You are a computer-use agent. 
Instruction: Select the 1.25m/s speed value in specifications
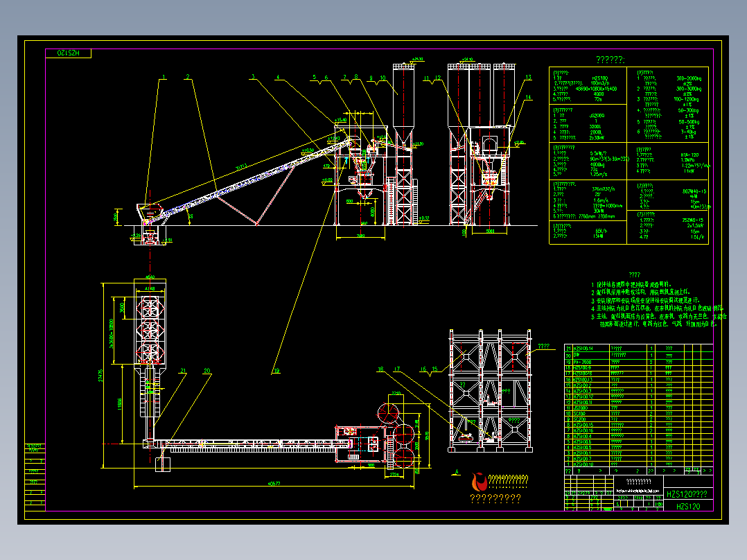(x=599, y=175)
